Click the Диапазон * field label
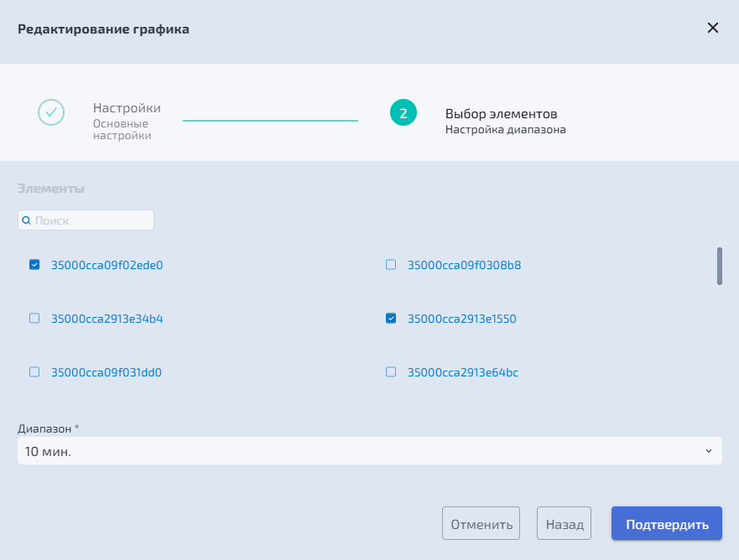 [48, 428]
